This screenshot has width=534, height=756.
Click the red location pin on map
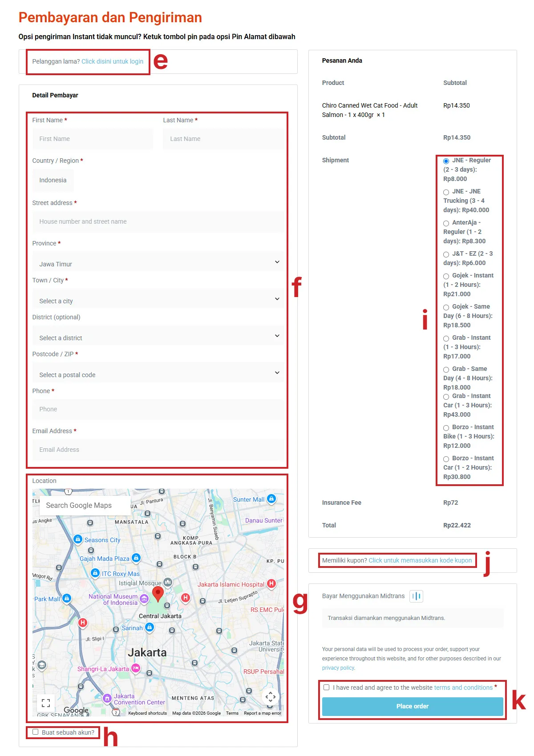(158, 594)
